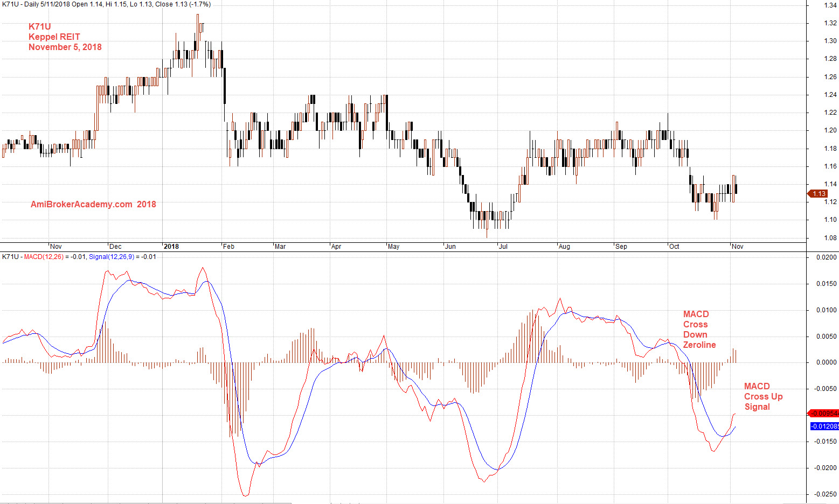Click the -0.0250 MACD axis label

826,494
